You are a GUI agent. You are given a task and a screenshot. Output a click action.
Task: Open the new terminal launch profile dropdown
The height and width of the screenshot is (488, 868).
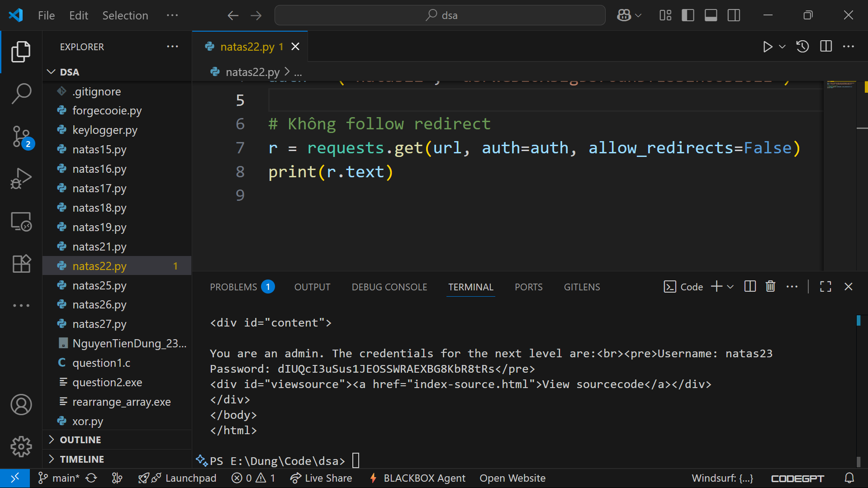(730, 287)
